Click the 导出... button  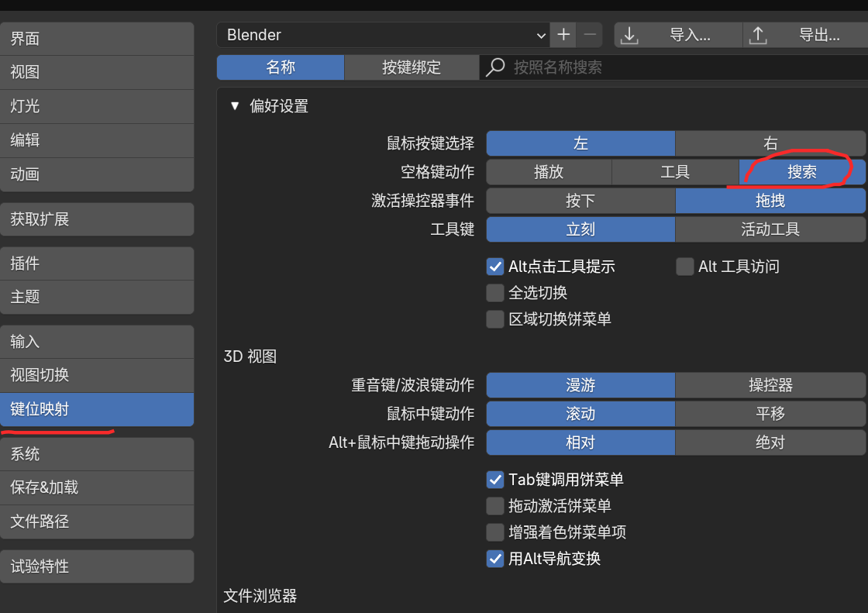[x=805, y=35]
